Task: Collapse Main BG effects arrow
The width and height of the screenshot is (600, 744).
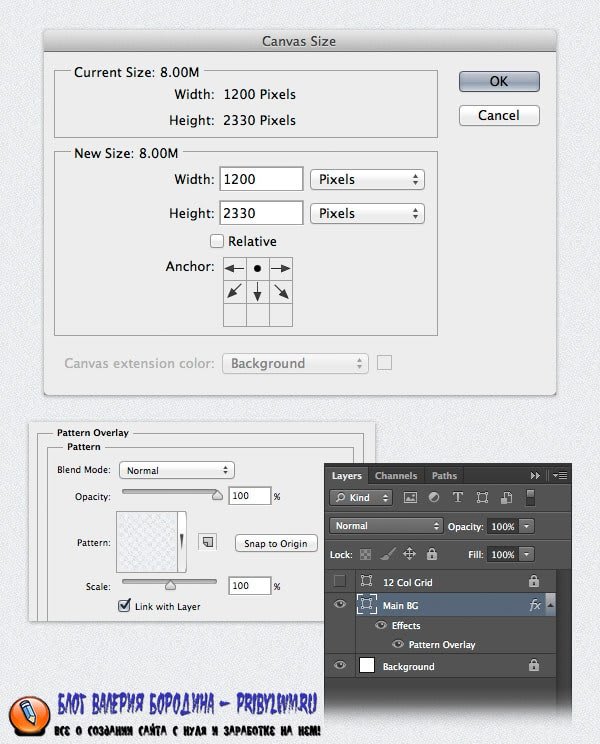Action: point(550,604)
